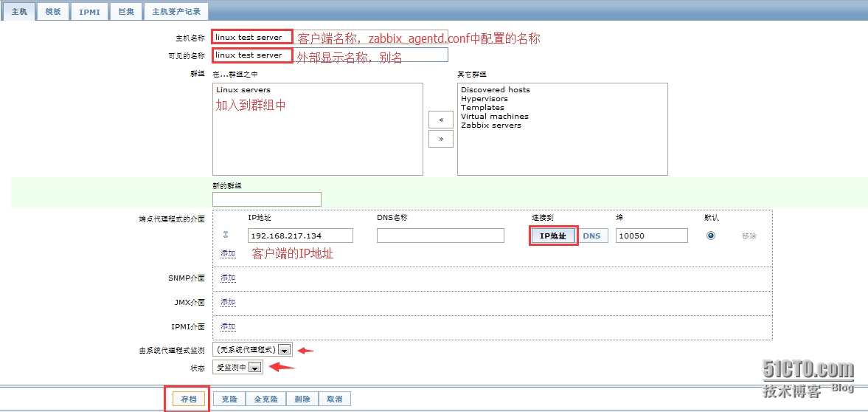Image resolution: width=868 pixels, height=412 pixels.
Task: Open the 由系统代理程式监测 proxy dropdown
Action: pyautogui.click(x=252, y=350)
